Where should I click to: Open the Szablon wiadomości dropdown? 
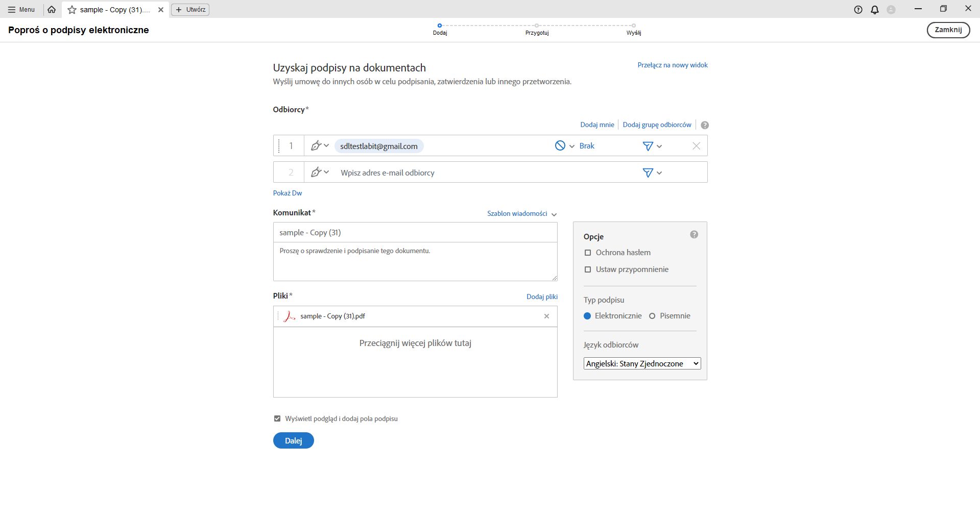click(x=522, y=214)
